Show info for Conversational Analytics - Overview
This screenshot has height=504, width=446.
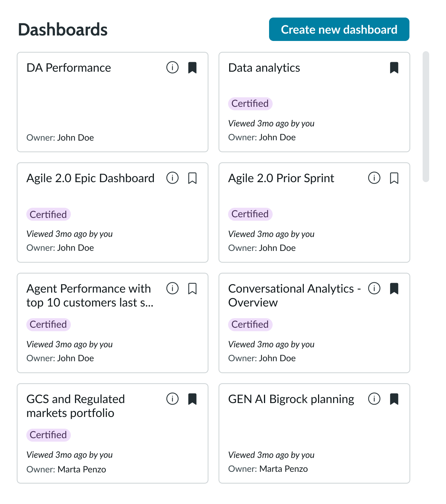point(374,289)
